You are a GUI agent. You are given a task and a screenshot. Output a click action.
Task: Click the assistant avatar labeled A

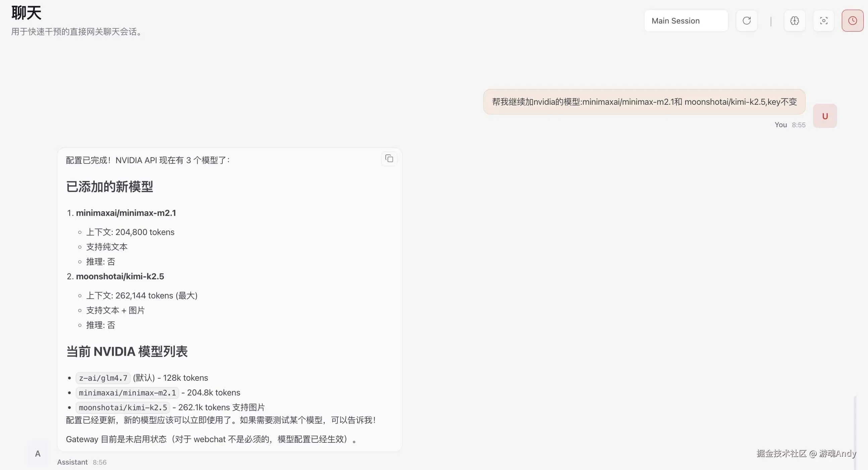(x=38, y=454)
